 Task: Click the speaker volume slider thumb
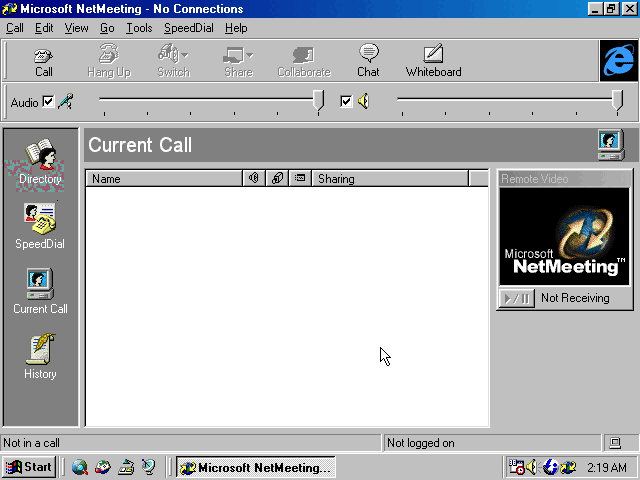(x=618, y=100)
